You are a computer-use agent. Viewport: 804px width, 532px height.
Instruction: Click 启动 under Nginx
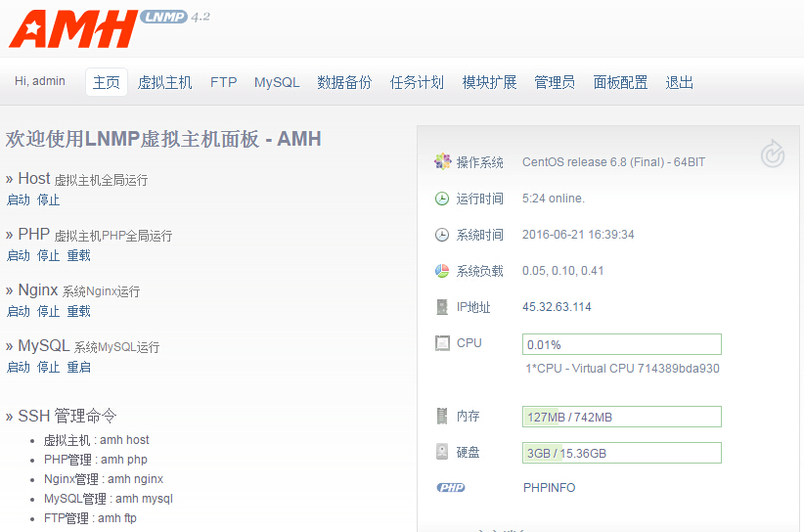point(19,311)
